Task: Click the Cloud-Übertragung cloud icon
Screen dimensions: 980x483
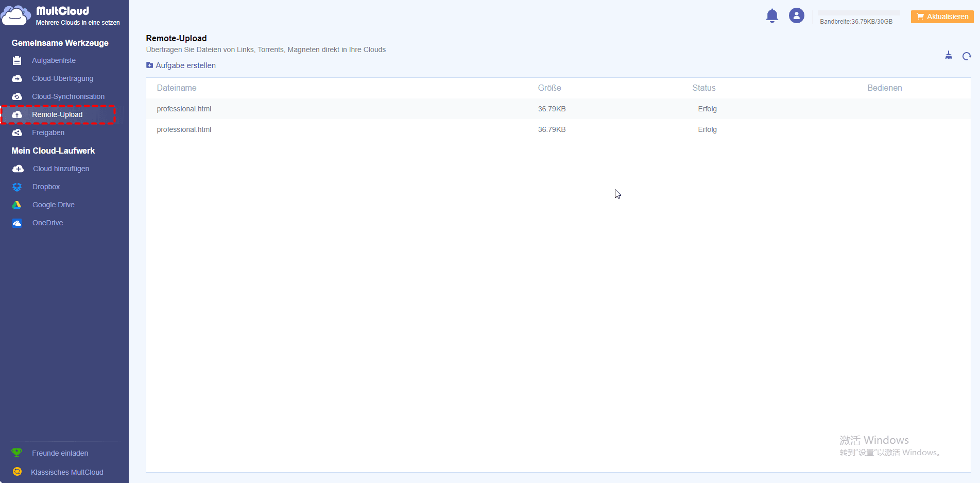Action: click(17, 79)
